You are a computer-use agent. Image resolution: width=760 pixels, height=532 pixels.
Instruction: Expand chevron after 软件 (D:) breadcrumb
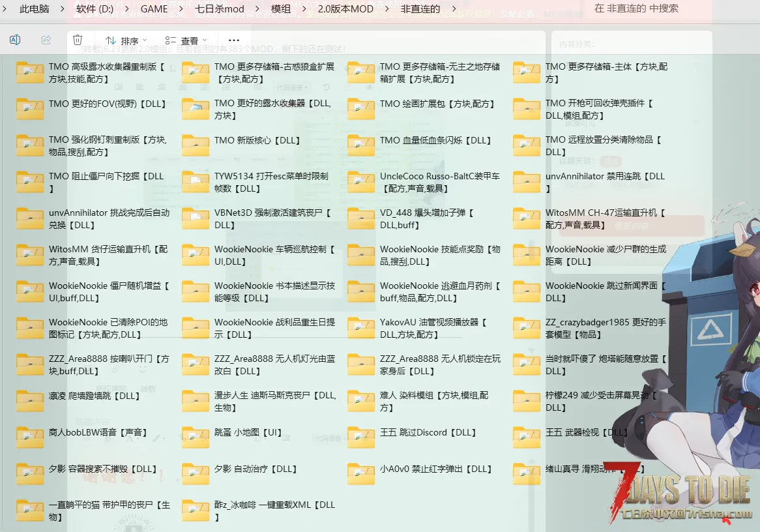point(126,8)
